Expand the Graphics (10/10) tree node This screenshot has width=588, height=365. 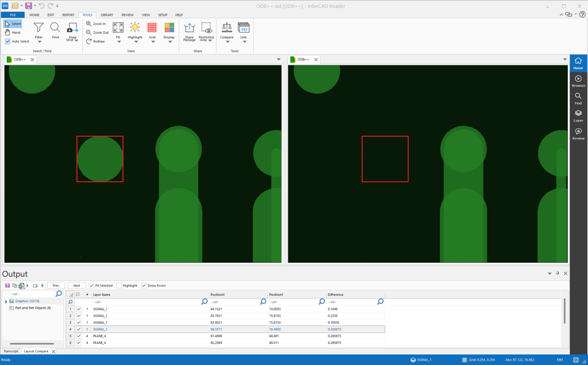pos(6,301)
